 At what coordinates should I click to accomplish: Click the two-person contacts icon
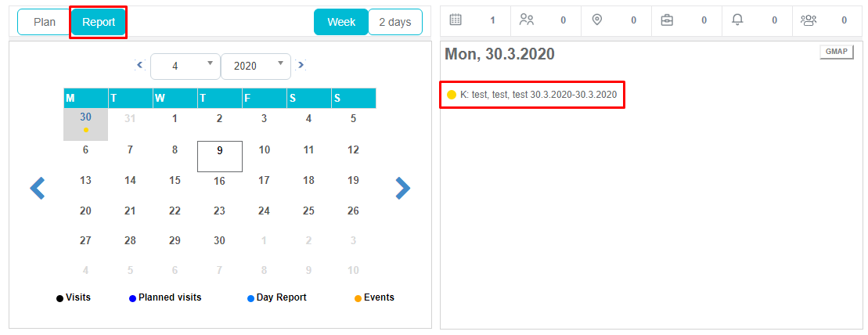[x=527, y=20]
